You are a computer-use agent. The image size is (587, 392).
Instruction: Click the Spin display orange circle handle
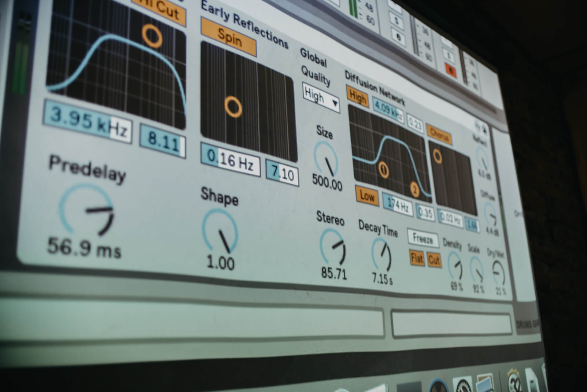(233, 107)
